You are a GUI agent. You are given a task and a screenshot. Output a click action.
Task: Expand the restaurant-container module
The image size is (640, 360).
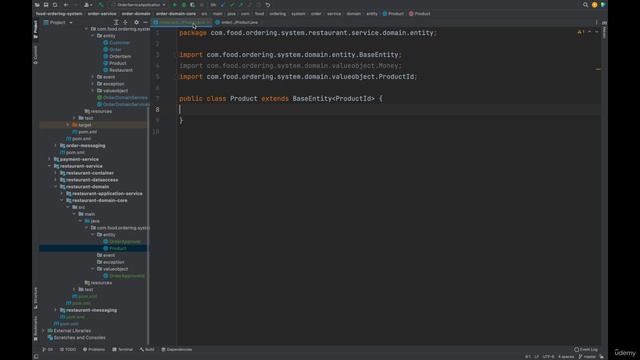(x=56, y=173)
